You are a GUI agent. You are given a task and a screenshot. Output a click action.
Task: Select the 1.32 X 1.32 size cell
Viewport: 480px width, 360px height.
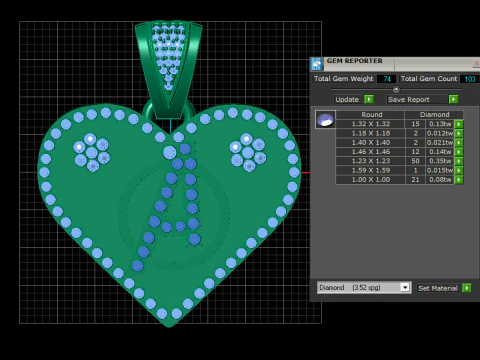click(370, 124)
